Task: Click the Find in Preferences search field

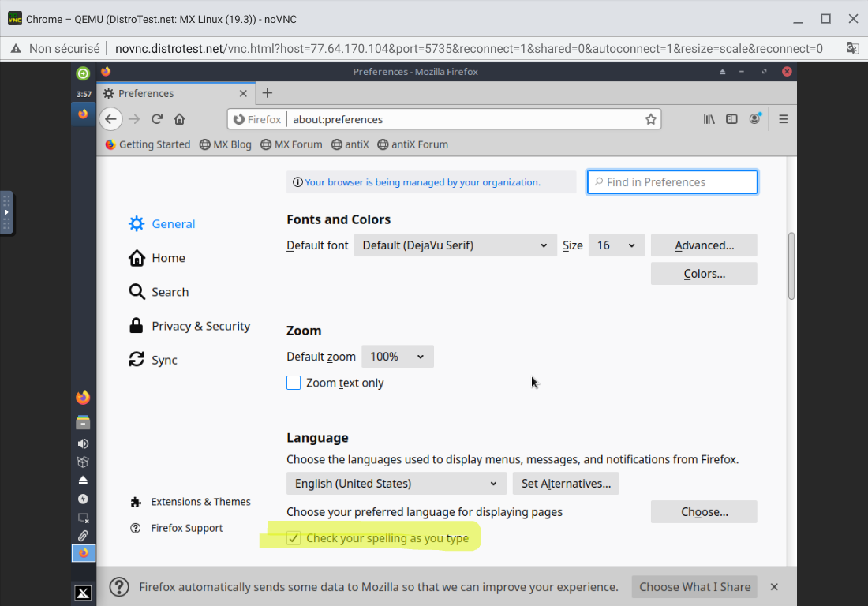Action: 672,182
